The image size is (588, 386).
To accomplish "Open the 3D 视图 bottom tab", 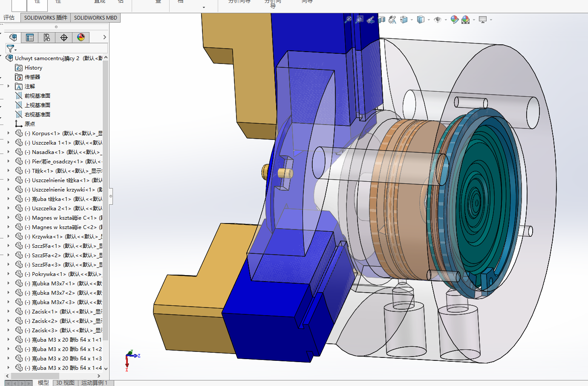I will 65,383.
